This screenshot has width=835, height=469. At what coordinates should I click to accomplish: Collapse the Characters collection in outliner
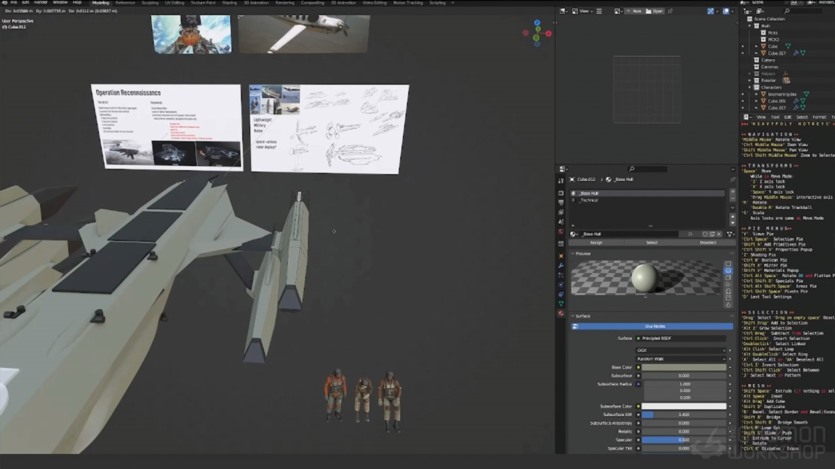pos(750,87)
